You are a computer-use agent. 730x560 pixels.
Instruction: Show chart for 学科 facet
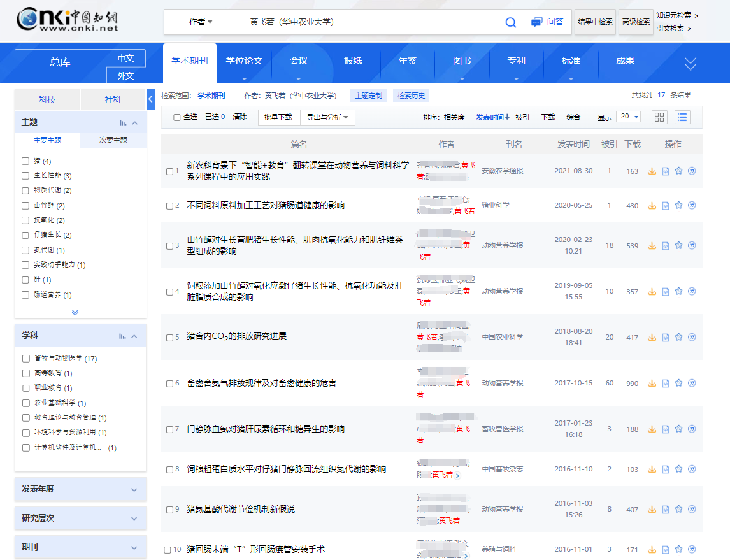click(122, 336)
